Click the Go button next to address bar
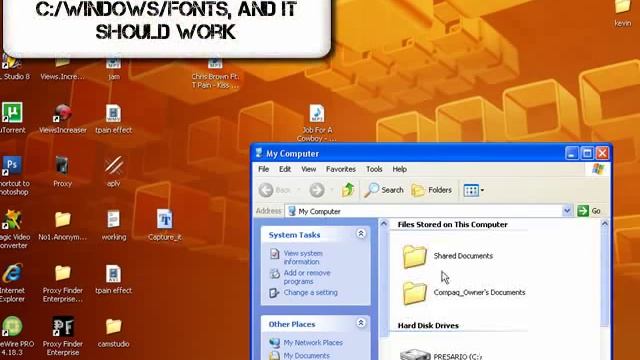Screen dimensions: 640x360 [x=589, y=211]
